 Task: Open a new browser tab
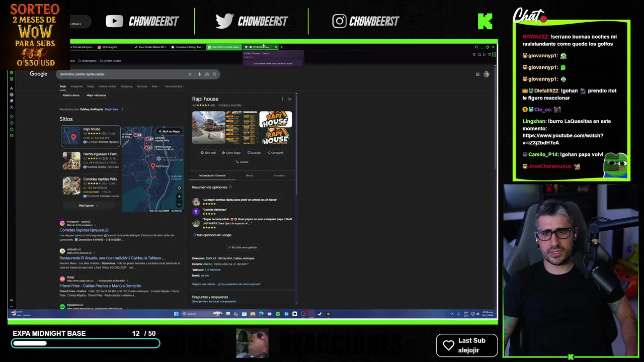pyautogui.click(x=281, y=47)
